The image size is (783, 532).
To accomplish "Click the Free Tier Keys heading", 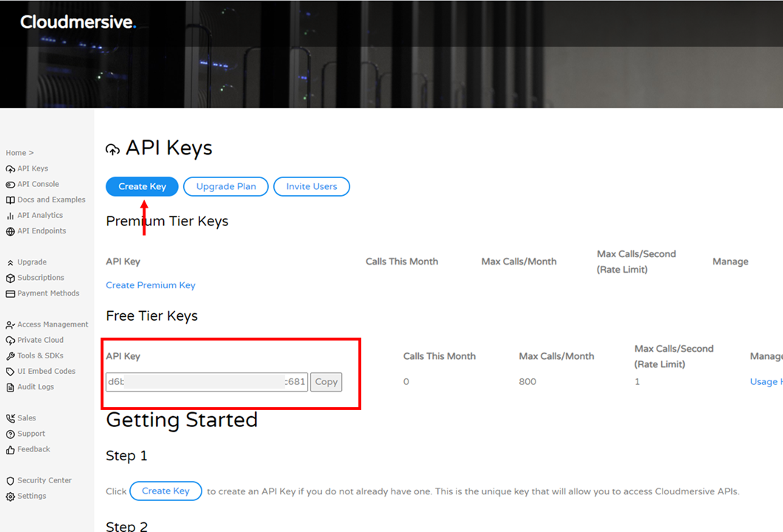I will 152,316.
